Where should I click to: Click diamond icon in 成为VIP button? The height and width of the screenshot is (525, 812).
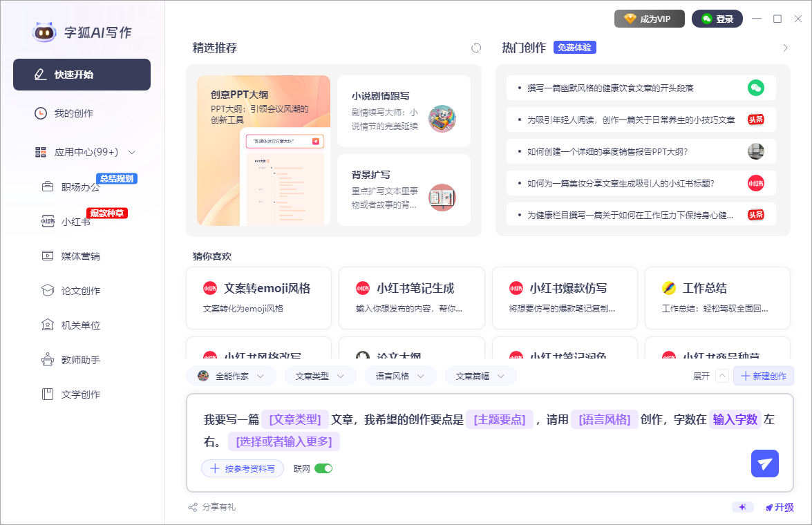(x=630, y=19)
